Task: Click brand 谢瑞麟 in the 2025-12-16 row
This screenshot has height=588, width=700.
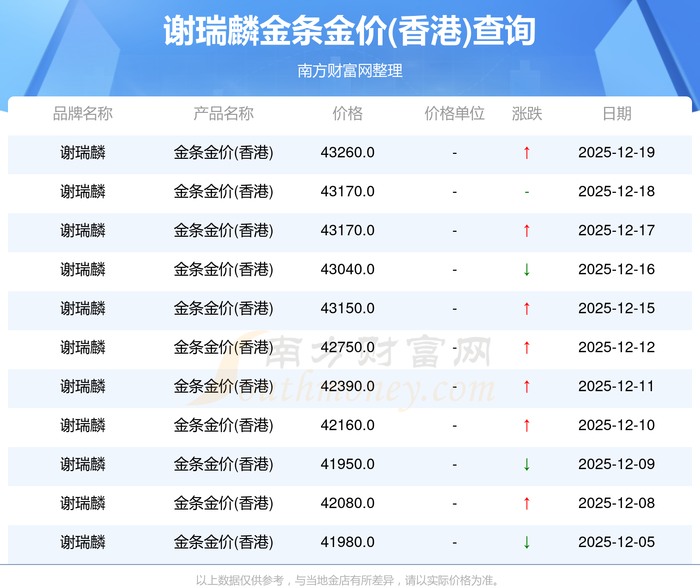Action: click(x=83, y=269)
